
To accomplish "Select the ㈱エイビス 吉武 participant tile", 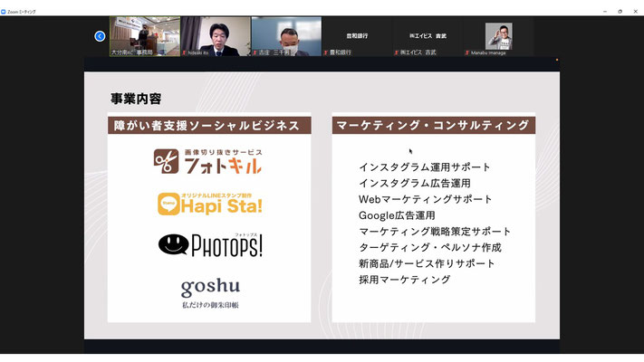I will click(x=428, y=36).
